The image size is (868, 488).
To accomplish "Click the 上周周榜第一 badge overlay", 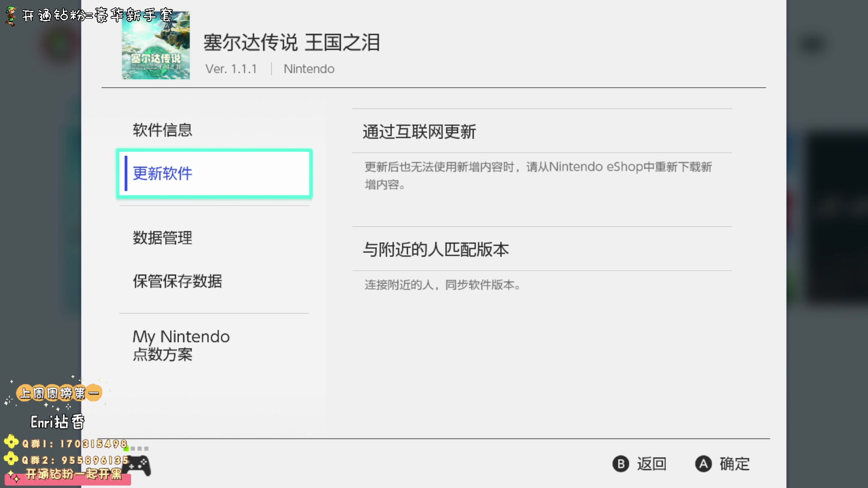I will (x=59, y=393).
